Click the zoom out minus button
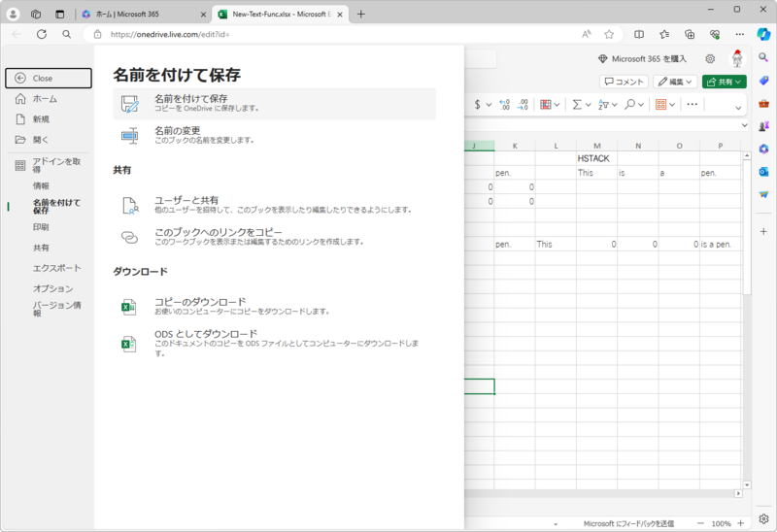 coord(700,523)
